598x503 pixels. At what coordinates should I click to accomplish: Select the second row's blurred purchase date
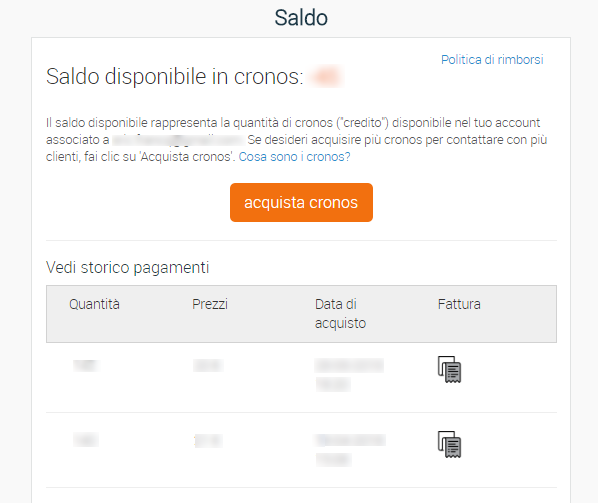350,450
